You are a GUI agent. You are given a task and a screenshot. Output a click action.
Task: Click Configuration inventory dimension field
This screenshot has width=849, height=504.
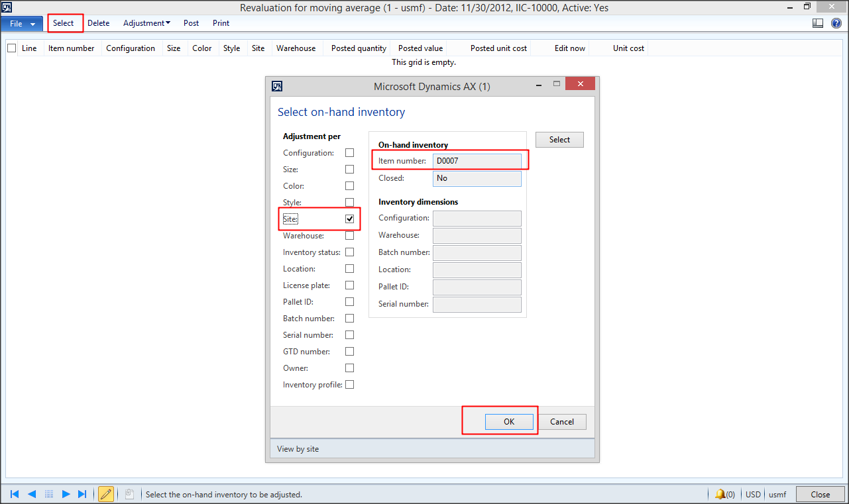477,219
